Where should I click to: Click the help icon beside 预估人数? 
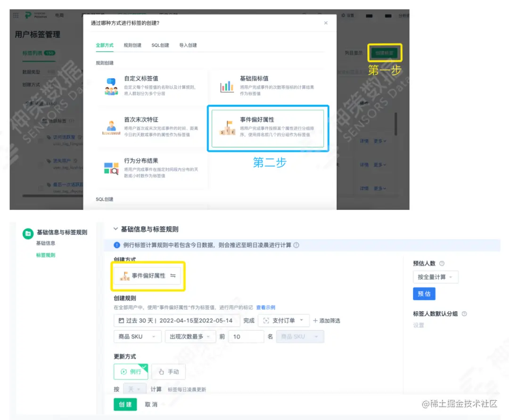coord(442,263)
